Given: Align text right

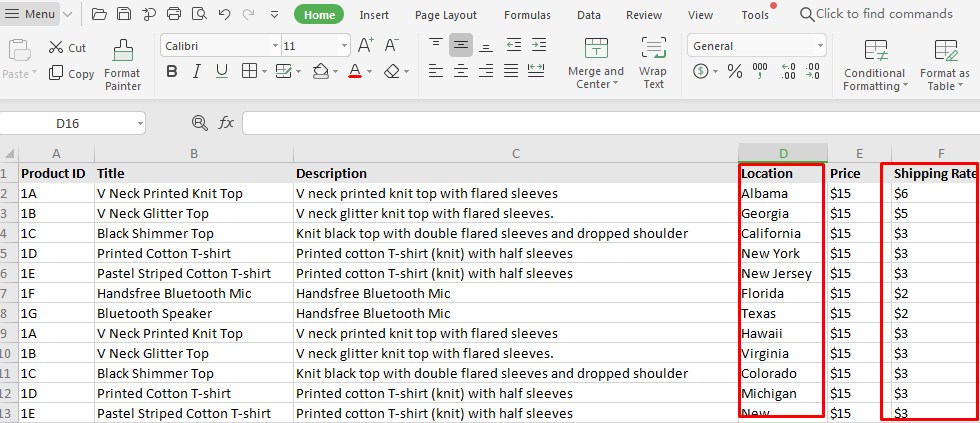Looking at the screenshot, I should [486, 71].
